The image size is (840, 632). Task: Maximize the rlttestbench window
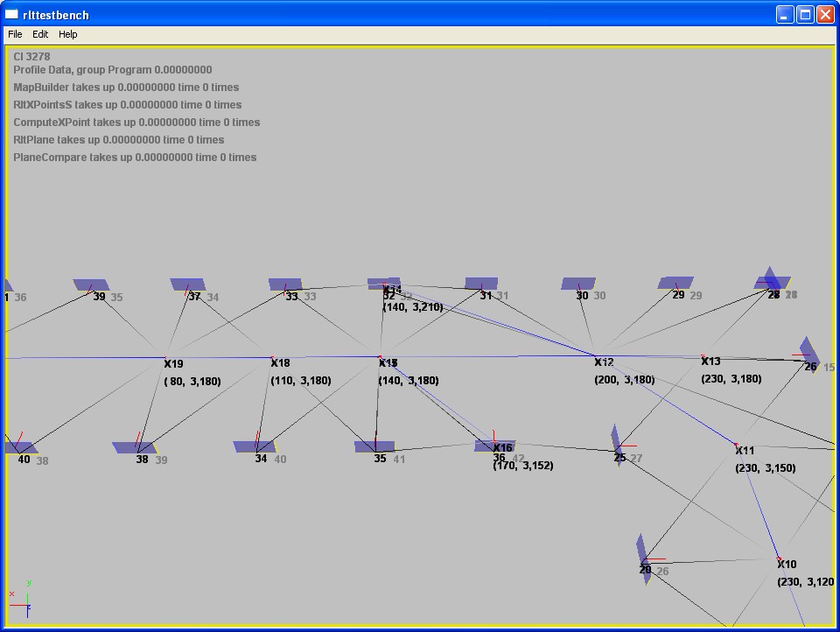pyautogui.click(x=805, y=14)
